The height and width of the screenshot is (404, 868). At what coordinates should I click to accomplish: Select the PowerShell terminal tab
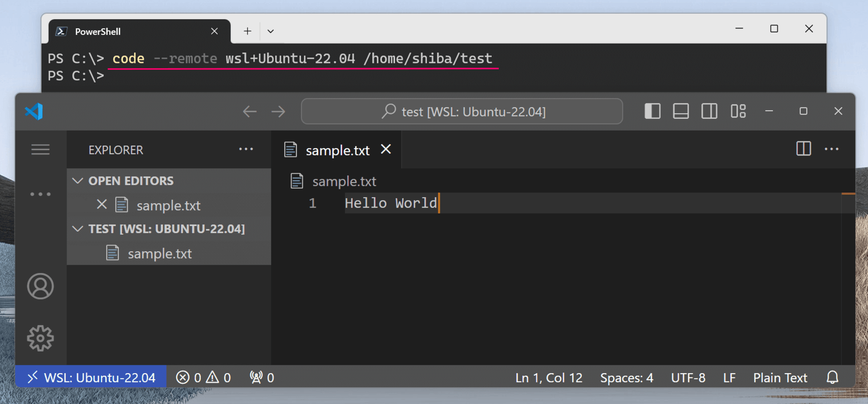pos(139,31)
